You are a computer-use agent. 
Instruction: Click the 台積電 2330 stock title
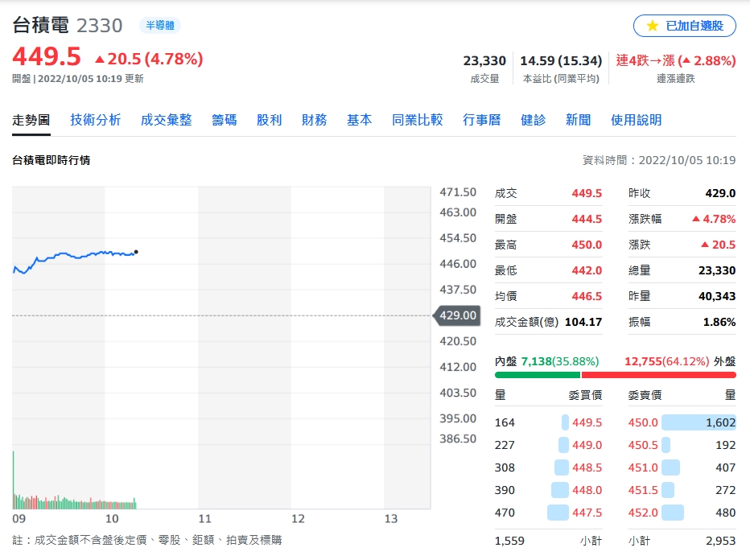point(68,26)
